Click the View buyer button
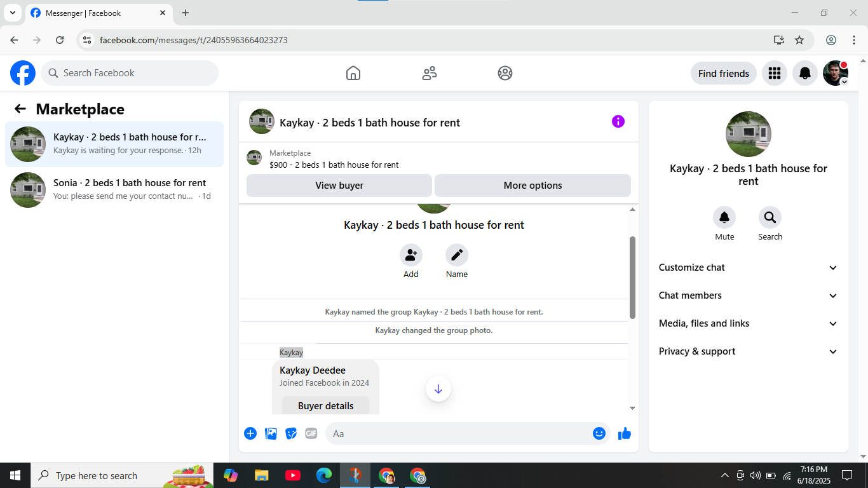This screenshot has width=868, height=488. (x=339, y=186)
